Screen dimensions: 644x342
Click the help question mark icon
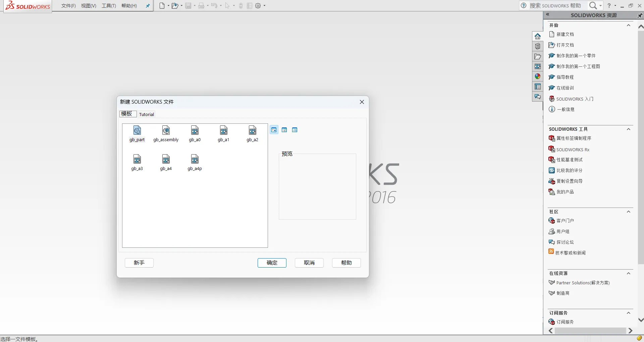[x=609, y=5]
